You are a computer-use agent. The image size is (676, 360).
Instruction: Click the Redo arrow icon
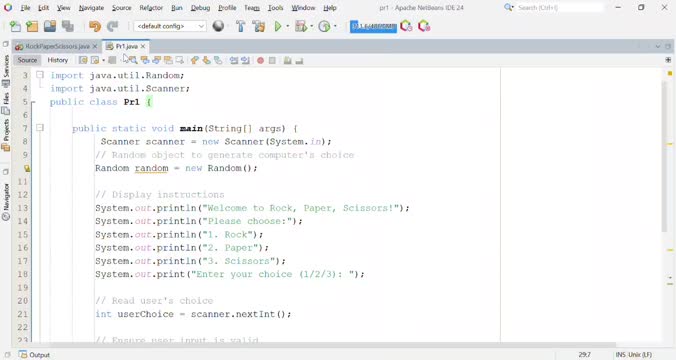113,26
